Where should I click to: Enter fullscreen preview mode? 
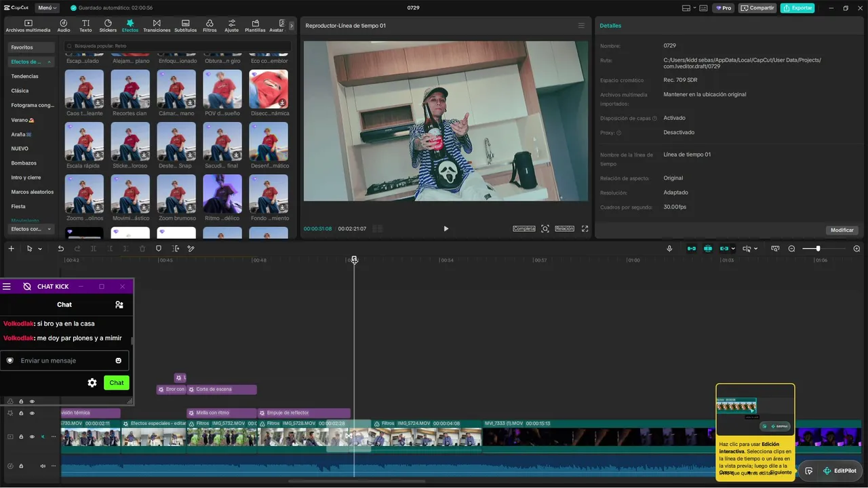point(585,229)
